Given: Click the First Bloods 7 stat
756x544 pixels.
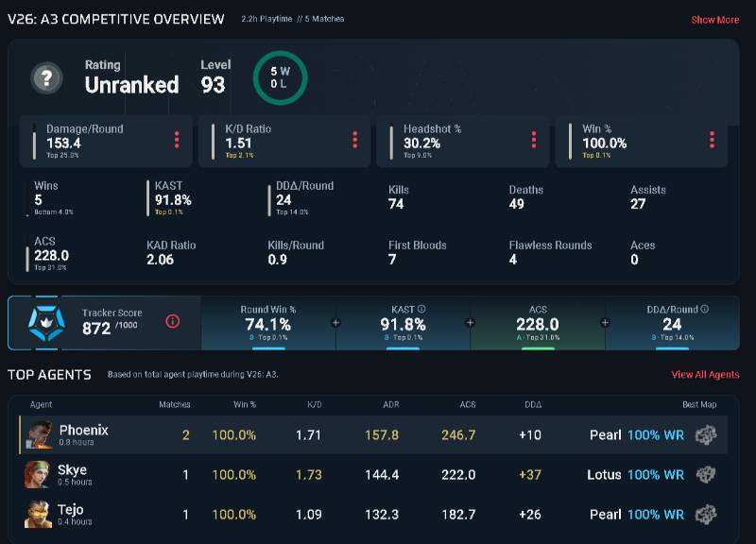Looking at the screenshot, I should pos(417,252).
